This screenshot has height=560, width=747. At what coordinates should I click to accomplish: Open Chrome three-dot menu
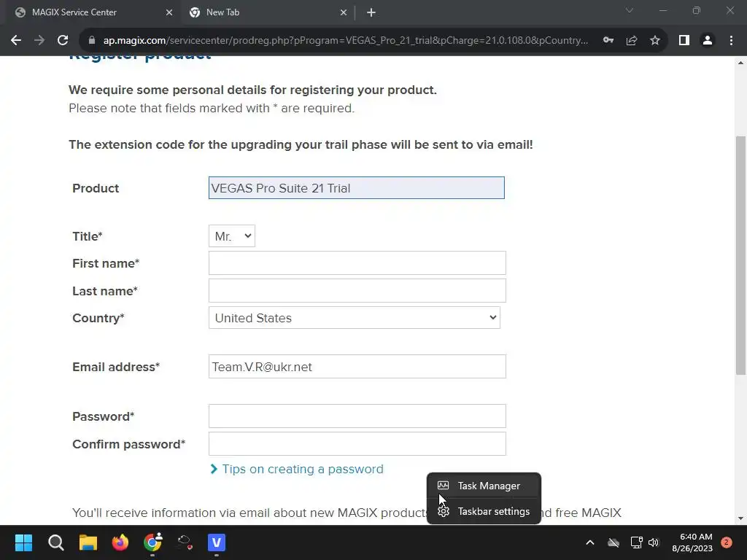(731, 41)
